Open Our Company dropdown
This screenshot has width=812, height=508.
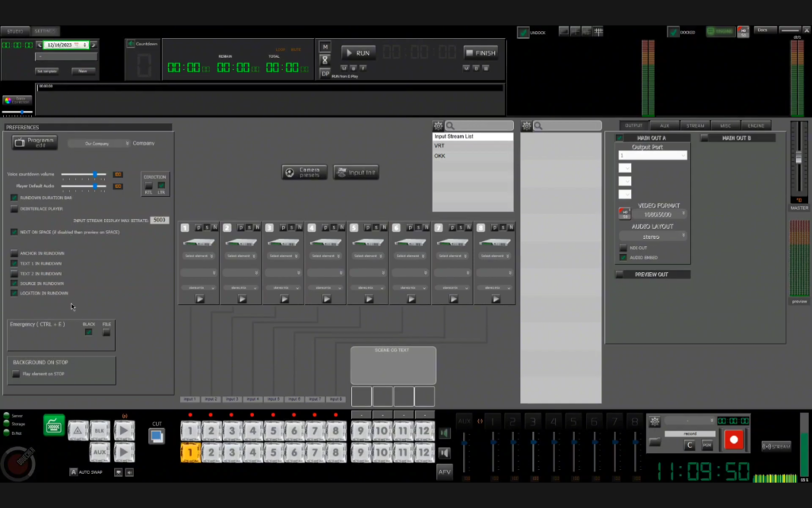tap(99, 143)
